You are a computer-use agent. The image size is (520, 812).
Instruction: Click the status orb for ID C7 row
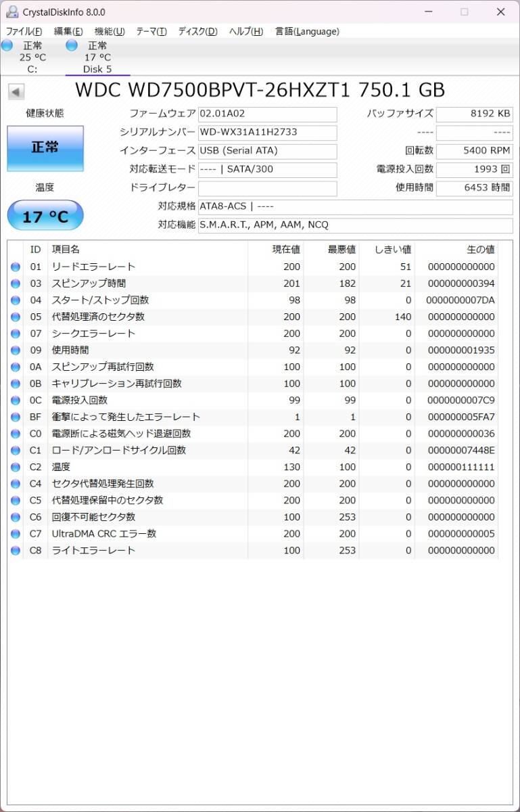point(16,534)
